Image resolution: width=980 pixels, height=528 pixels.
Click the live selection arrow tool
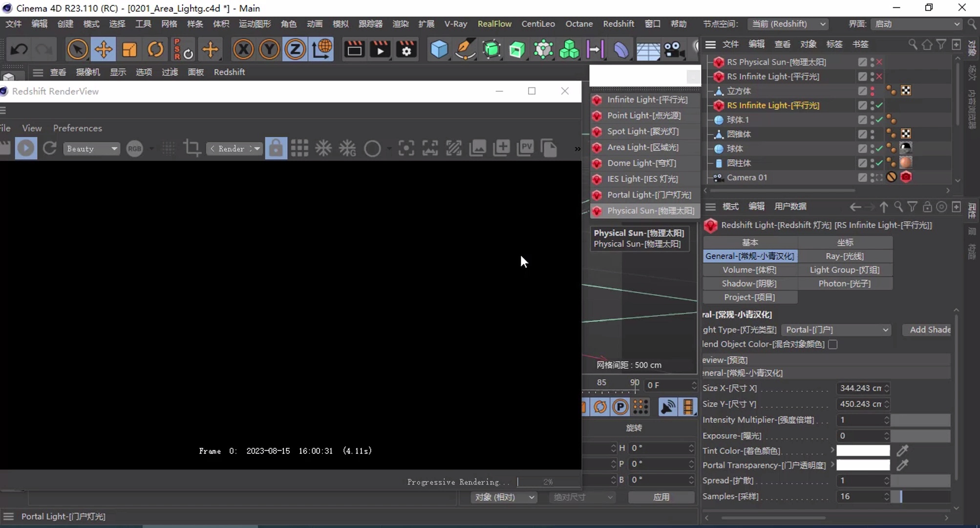[76, 49]
